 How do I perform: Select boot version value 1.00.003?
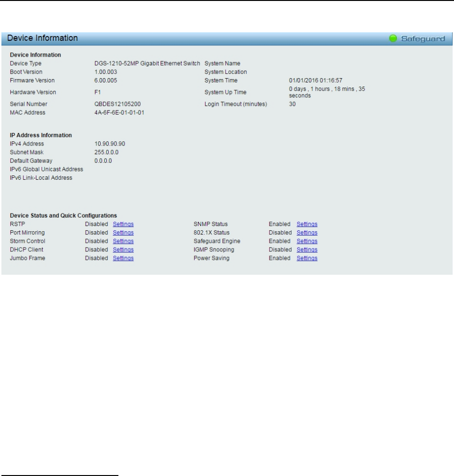pyautogui.click(x=106, y=72)
